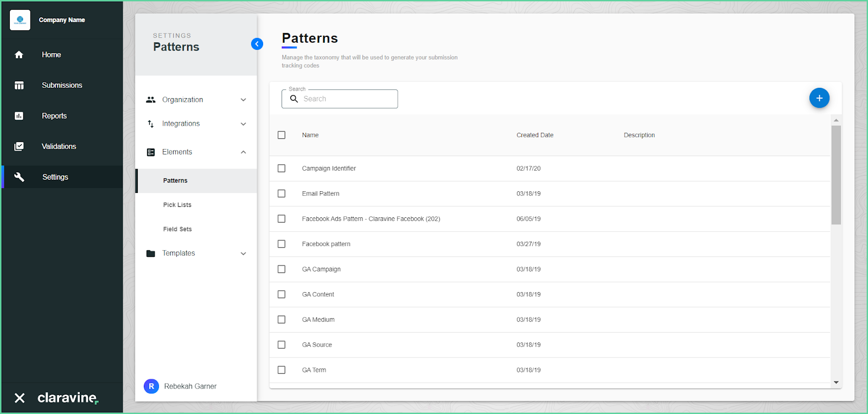Click the company logo icon
This screenshot has height=414, width=868.
point(20,20)
